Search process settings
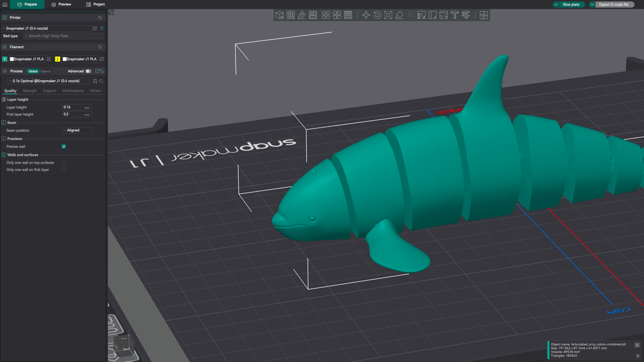The image size is (644, 362). pyautogui.click(x=101, y=81)
